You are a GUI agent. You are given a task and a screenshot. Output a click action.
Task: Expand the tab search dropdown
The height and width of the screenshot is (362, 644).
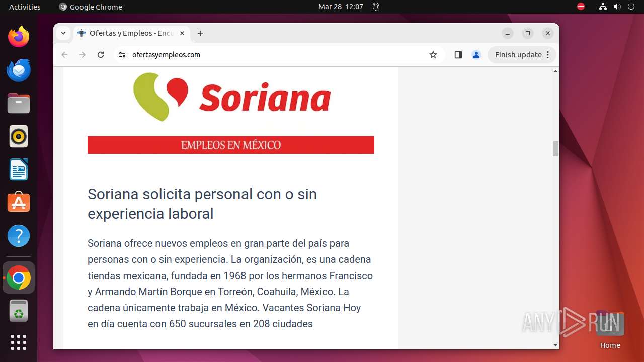[63, 33]
